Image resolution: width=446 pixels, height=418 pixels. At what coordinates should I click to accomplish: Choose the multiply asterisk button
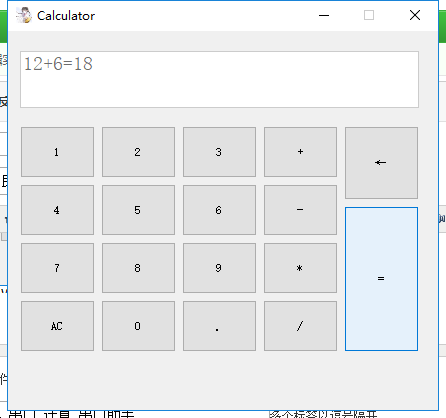pos(300,268)
